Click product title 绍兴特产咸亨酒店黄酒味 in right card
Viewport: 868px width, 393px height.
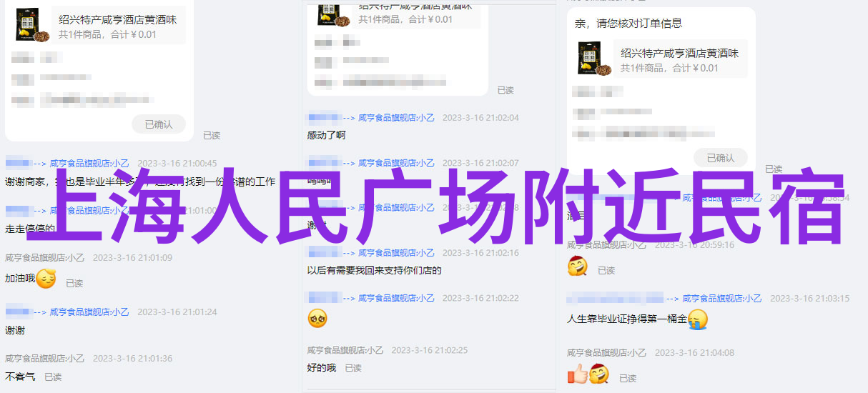pyautogui.click(x=679, y=53)
